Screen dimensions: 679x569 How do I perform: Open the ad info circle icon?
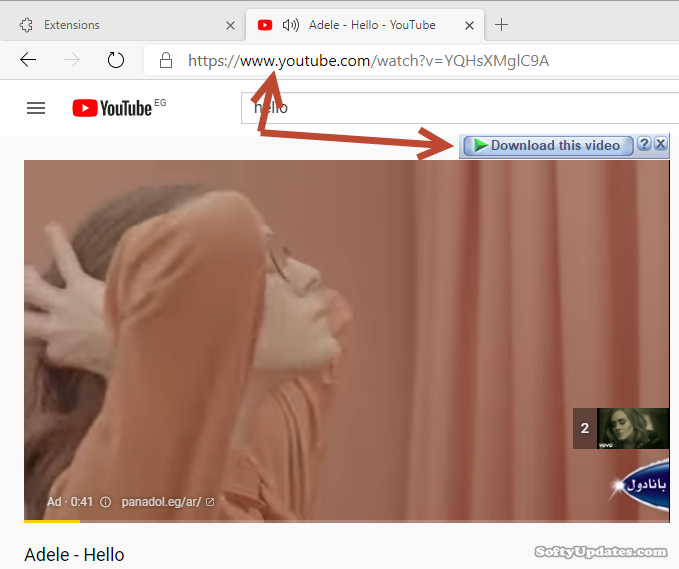click(105, 502)
